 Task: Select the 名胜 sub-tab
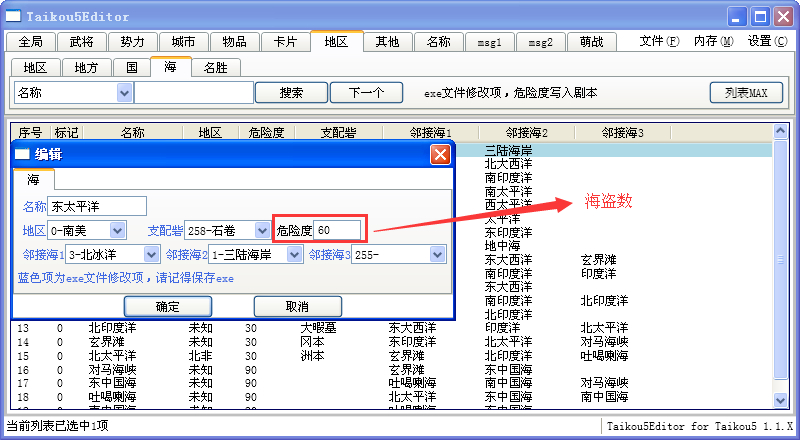pyautogui.click(x=216, y=67)
